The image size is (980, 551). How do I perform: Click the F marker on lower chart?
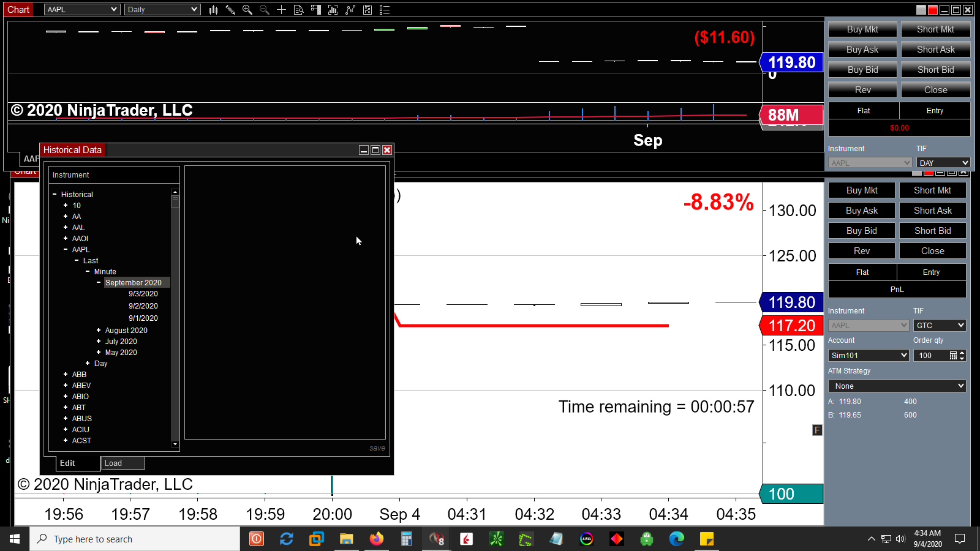817,430
